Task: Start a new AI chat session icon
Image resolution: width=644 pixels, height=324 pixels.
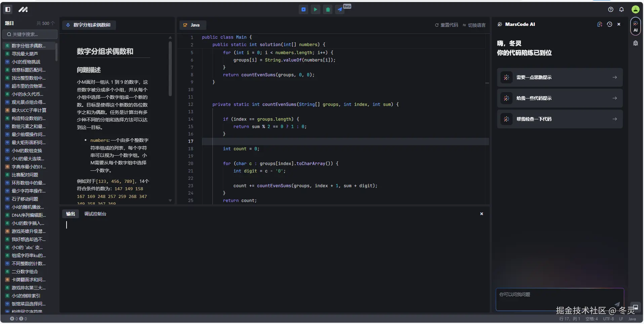Action: [600, 24]
